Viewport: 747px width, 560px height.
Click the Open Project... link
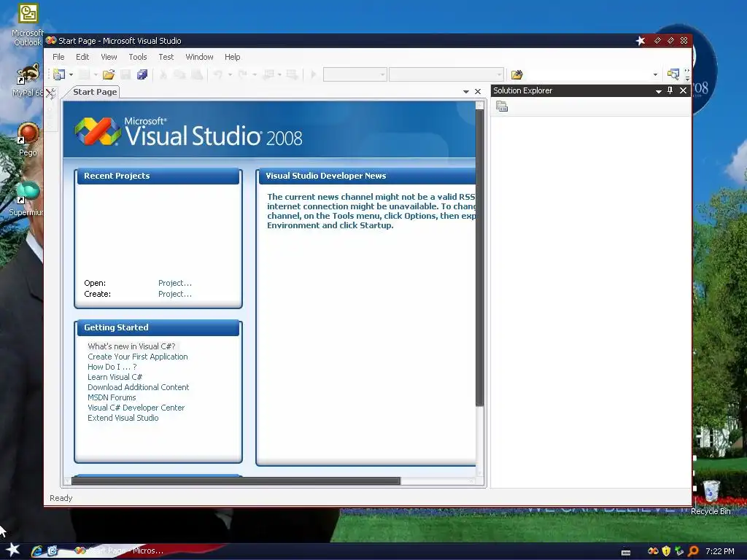175,283
